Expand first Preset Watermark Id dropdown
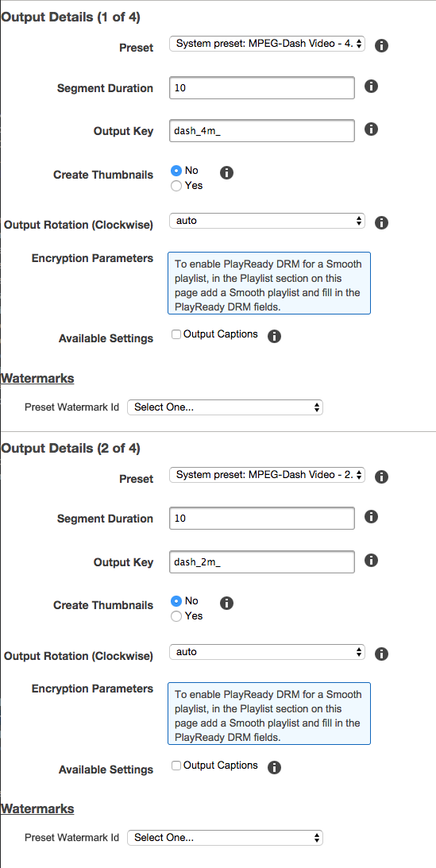The image size is (436, 868). [x=226, y=407]
